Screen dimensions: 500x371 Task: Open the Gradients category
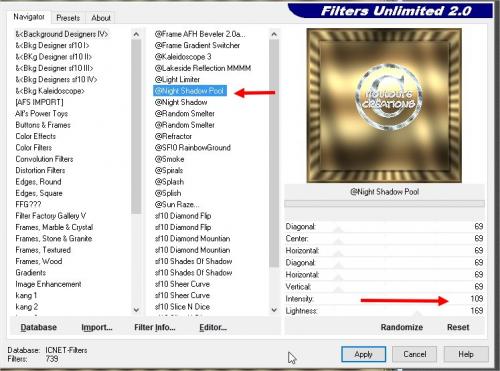tap(30, 273)
